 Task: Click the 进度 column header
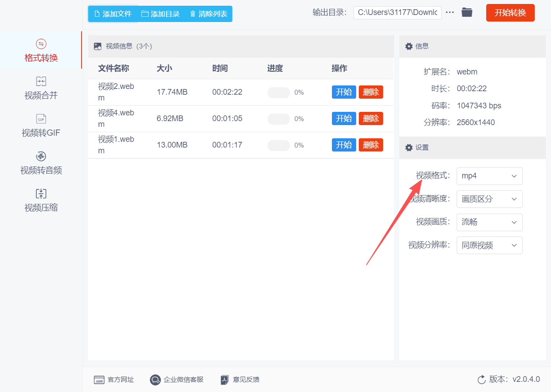click(275, 68)
